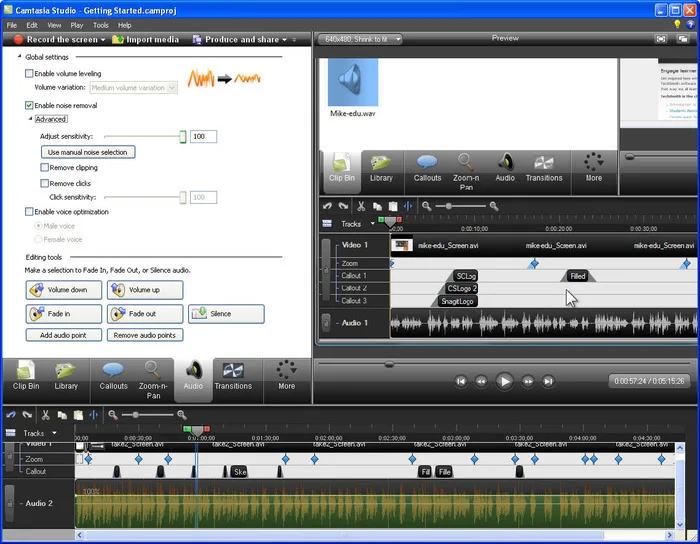The width and height of the screenshot is (700, 544).
Task: Tick the Remove clicks checkbox
Action: [44, 183]
